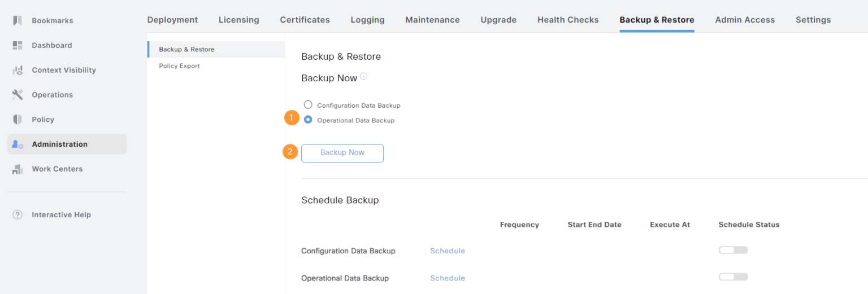
Task: Select Configuration Data Backup radio button
Action: click(x=308, y=105)
